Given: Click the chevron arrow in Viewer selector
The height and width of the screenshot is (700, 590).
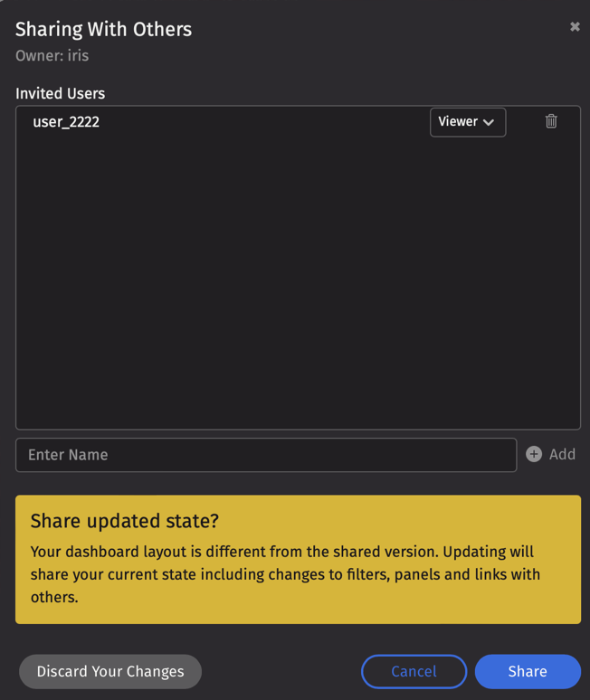Looking at the screenshot, I should pos(489,123).
